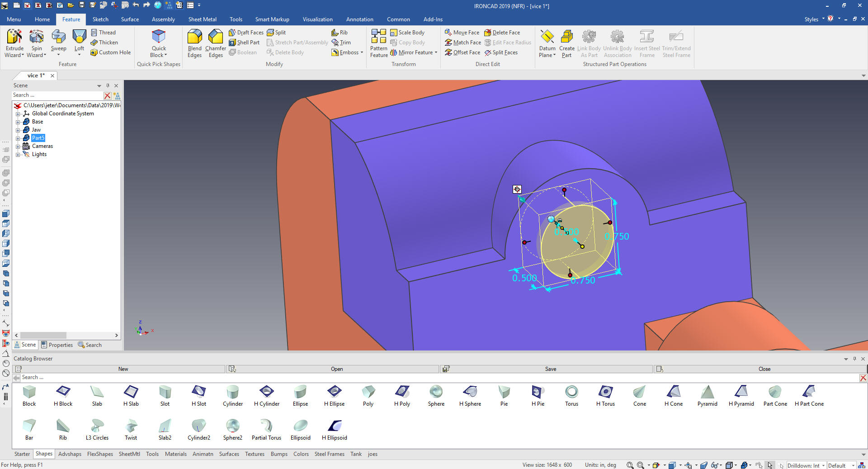The height and width of the screenshot is (469, 868).
Task: Select Offset Face tool
Action: (x=462, y=52)
